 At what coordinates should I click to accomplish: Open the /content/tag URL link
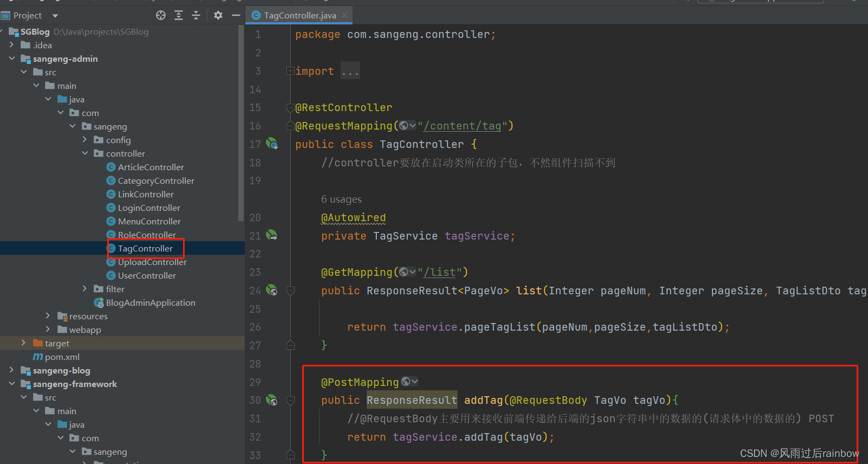(x=463, y=126)
